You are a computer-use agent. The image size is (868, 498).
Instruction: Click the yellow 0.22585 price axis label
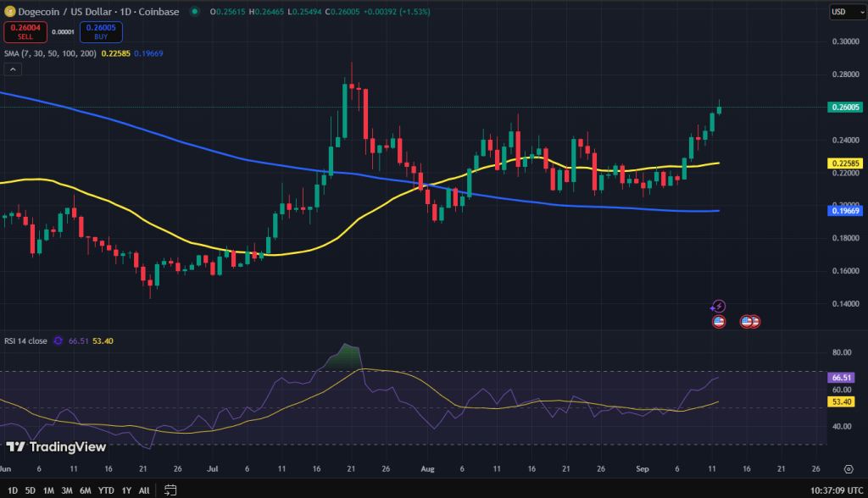click(845, 163)
